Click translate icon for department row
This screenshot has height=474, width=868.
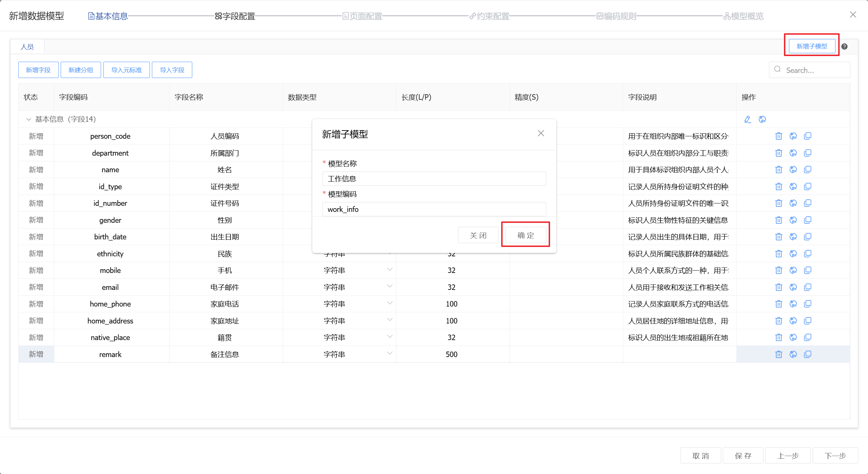tap(793, 153)
